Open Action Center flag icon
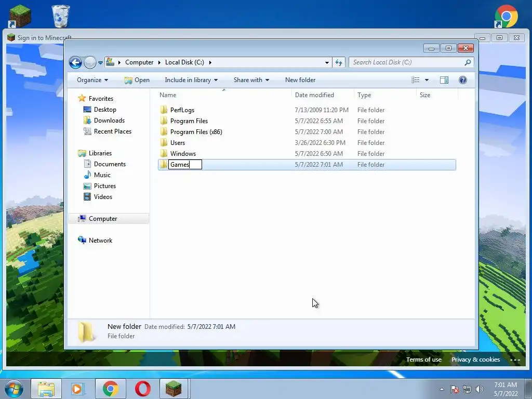This screenshot has height=399, width=532. 455,389
